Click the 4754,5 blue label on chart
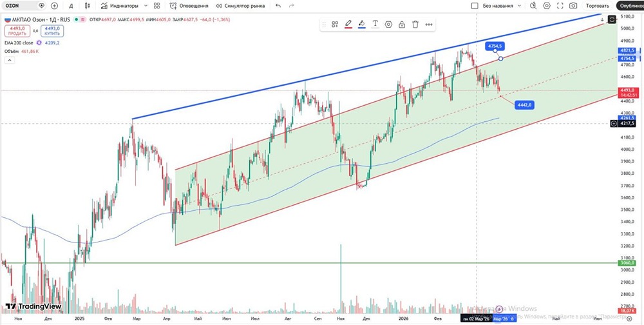The height and width of the screenshot is (325, 644). pos(495,46)
